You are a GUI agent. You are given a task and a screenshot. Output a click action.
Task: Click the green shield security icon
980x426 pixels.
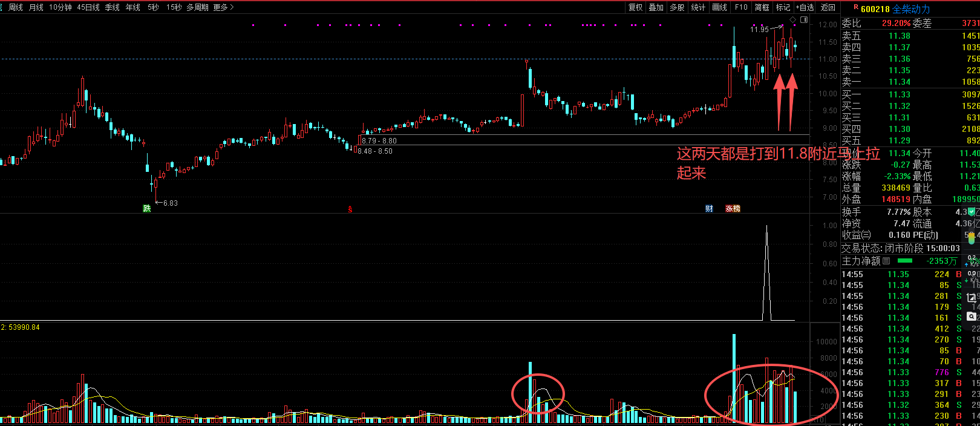971,212
